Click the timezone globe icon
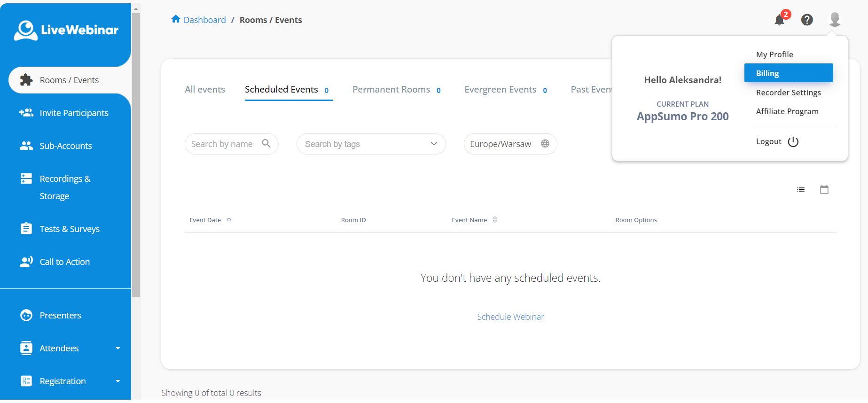 click(x=545, y=144)
